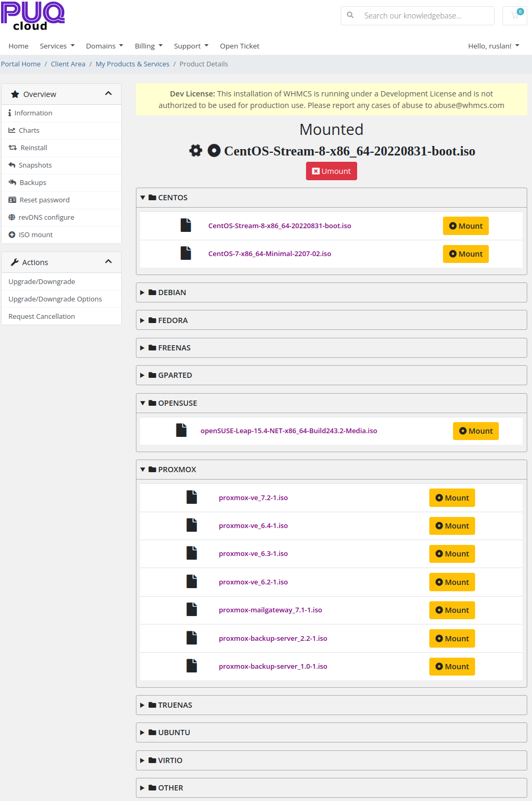Click the OPENSUSE folder icon
The height and width of the screenshot is (801, 532).
(x=152, y=403)
